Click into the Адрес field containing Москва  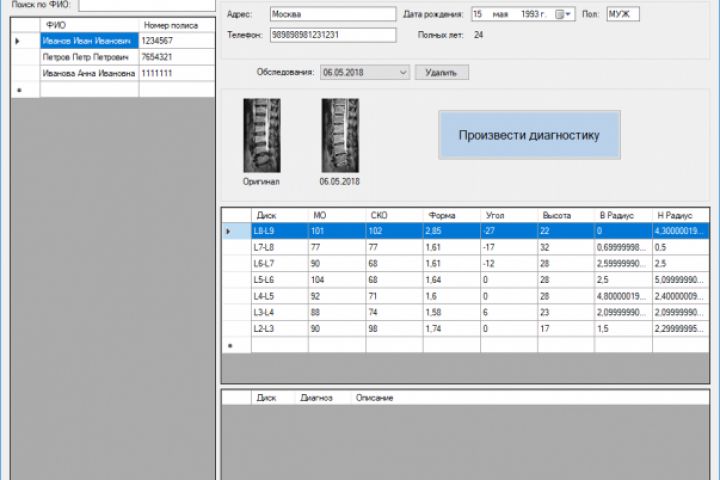333,14
